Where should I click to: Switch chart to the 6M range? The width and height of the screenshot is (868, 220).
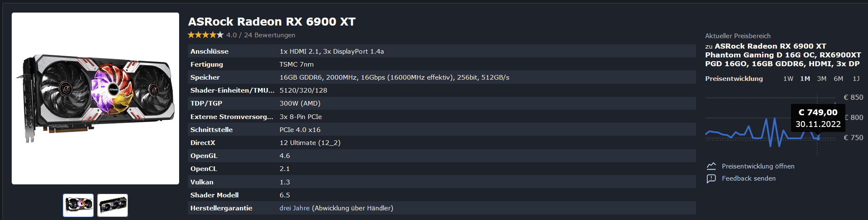[x=838, y=79]
